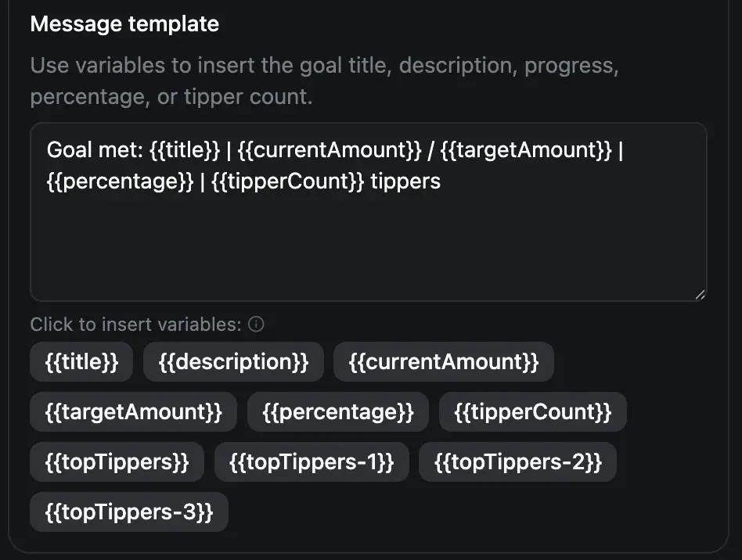Add the {{currentAmount}} variable chip below the text box
The height and width of the screenshot is (560, 742).
point(444,362)
